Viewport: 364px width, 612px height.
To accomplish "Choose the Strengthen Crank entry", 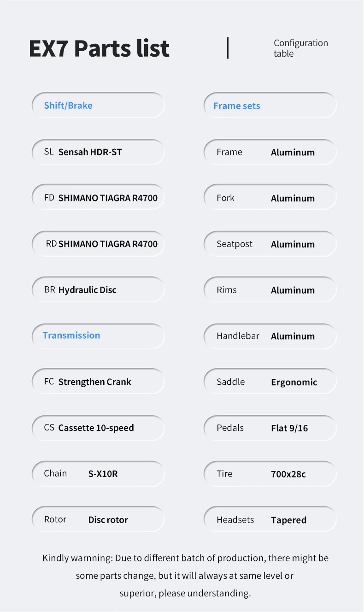I will pyautogui.click(x=98, y=381).
